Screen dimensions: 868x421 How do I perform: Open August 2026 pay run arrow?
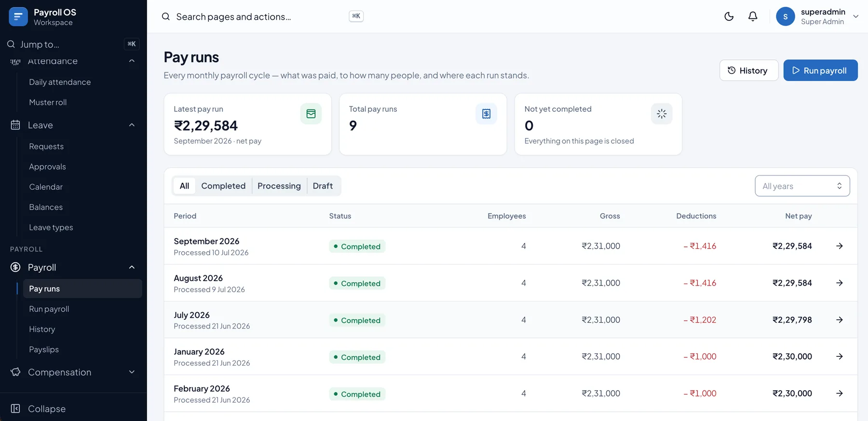pos(839,283)
